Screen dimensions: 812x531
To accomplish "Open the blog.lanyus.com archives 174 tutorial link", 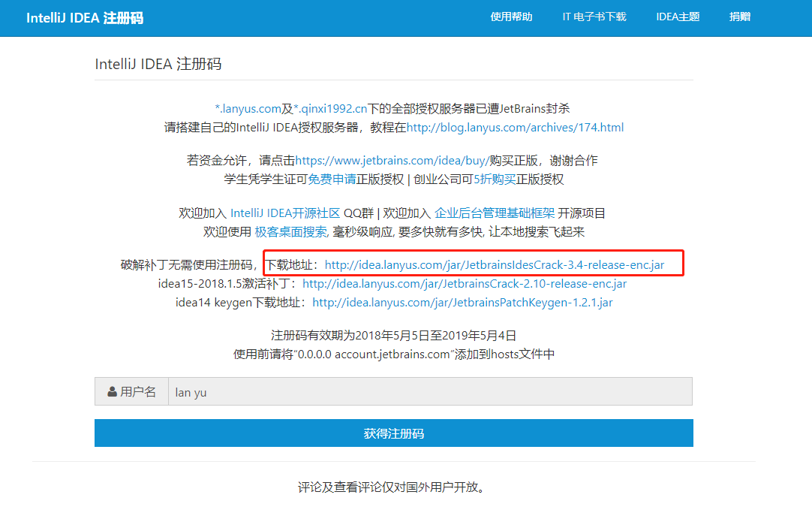I will tap(515, 128).
